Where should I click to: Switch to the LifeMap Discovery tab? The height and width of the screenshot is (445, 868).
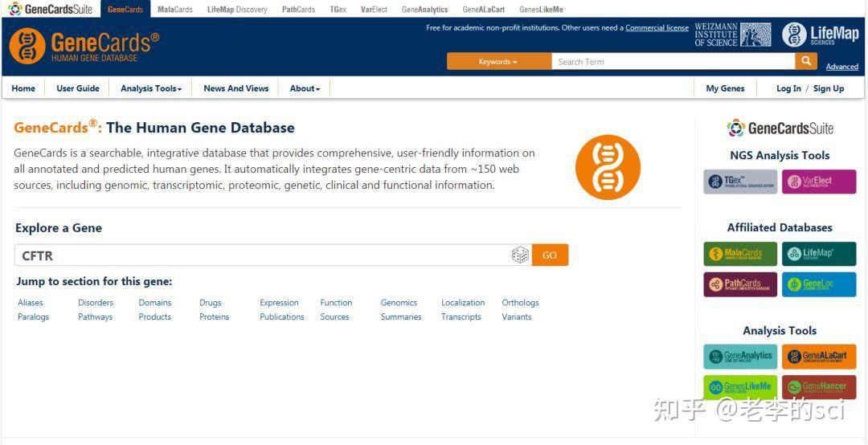[x=237, y=10]
